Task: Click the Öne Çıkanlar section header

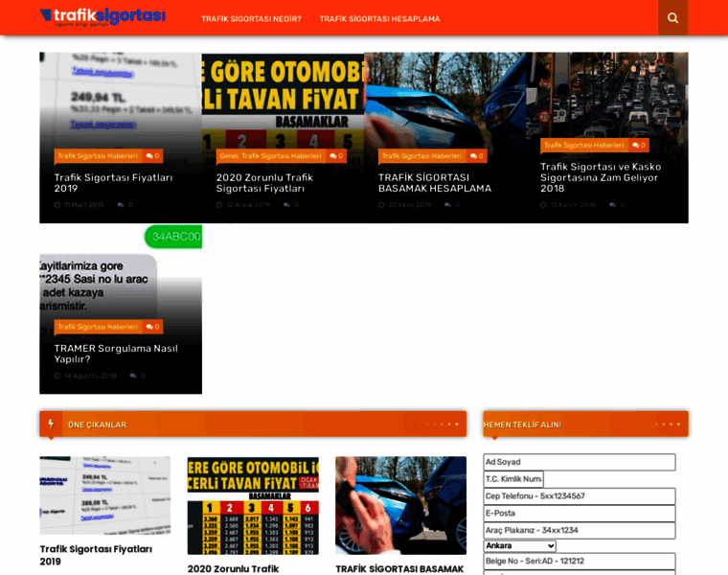Action: [253, 424]
